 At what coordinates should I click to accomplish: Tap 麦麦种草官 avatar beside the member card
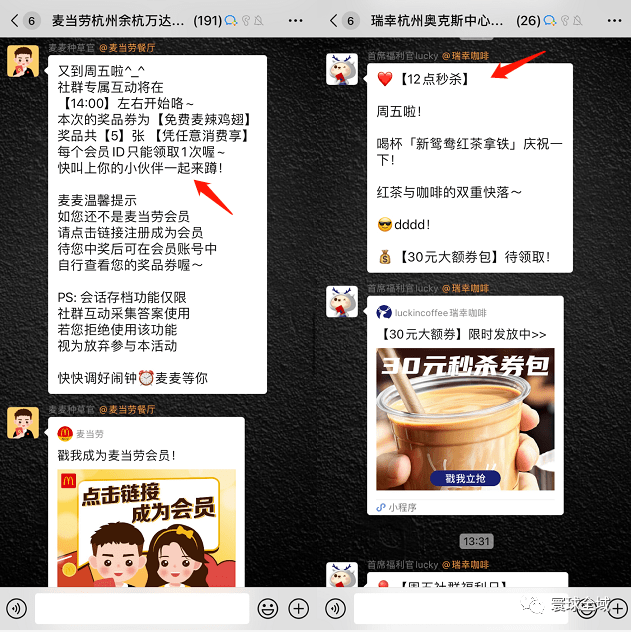pyautogui.click(x=23, y=422)
